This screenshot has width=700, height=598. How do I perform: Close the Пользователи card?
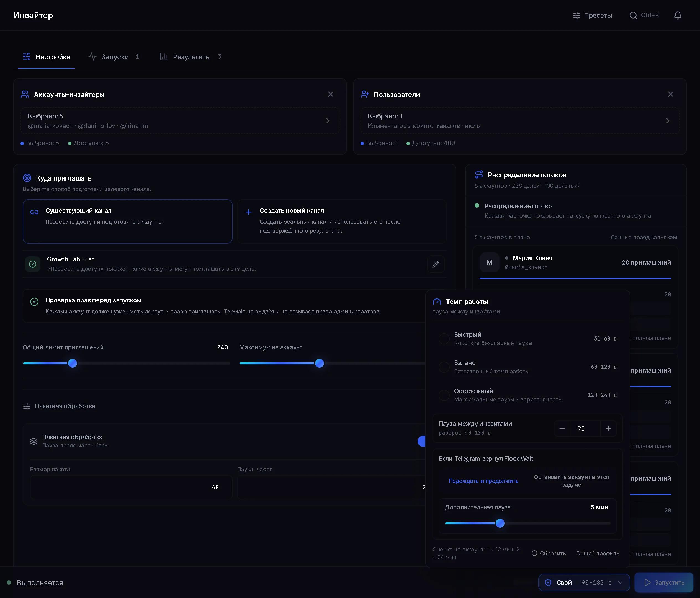point(670,94)
